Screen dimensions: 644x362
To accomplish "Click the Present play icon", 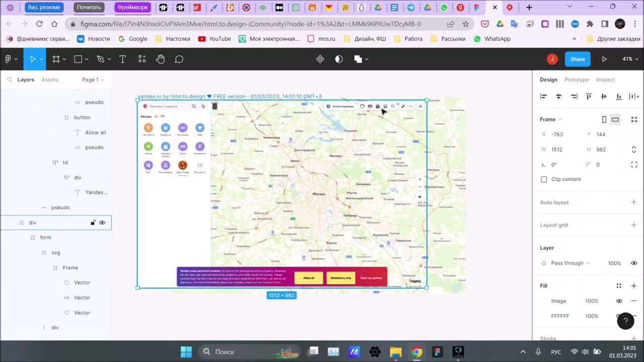I will point(604,59).
